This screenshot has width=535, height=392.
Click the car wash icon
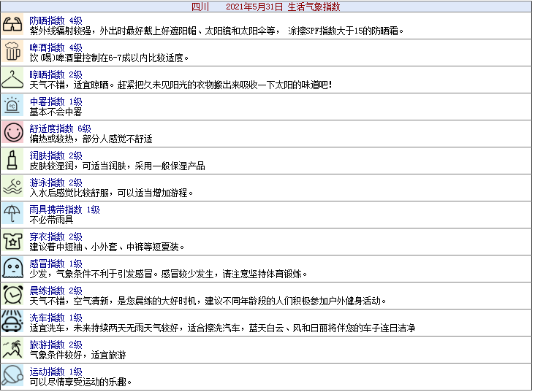coord(13,323)
